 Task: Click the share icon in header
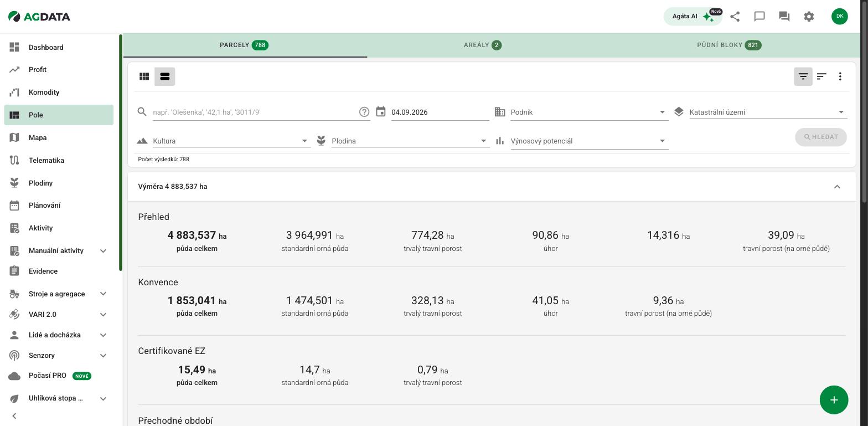(x=735, y=17)
